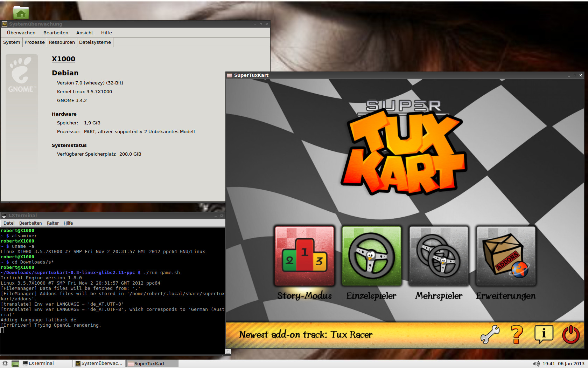Click LXTerminal scrollbar down arrow
This screenshot has width=588, height=368.
(x=228, y=351)
